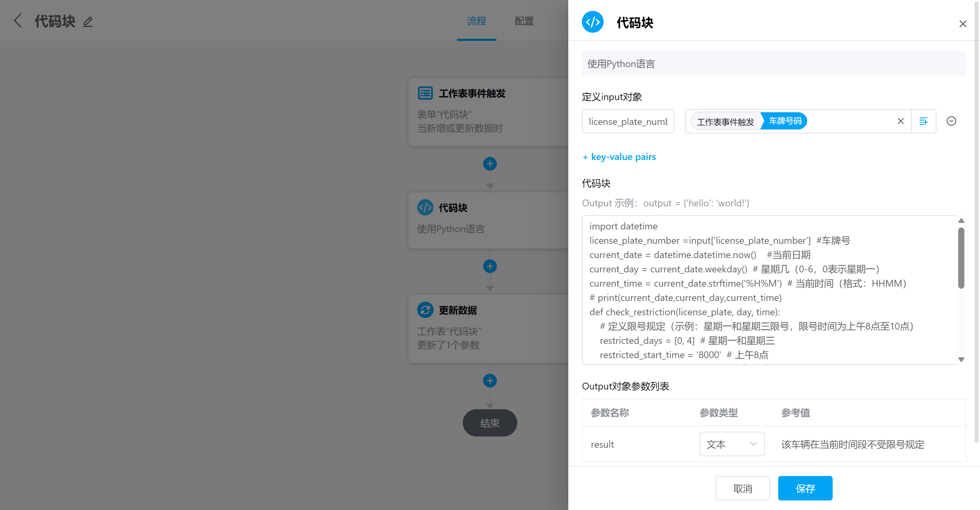Edit the 使用Python语言 description field
This screenshot has width=980, height=510.
tap(773, 64)
